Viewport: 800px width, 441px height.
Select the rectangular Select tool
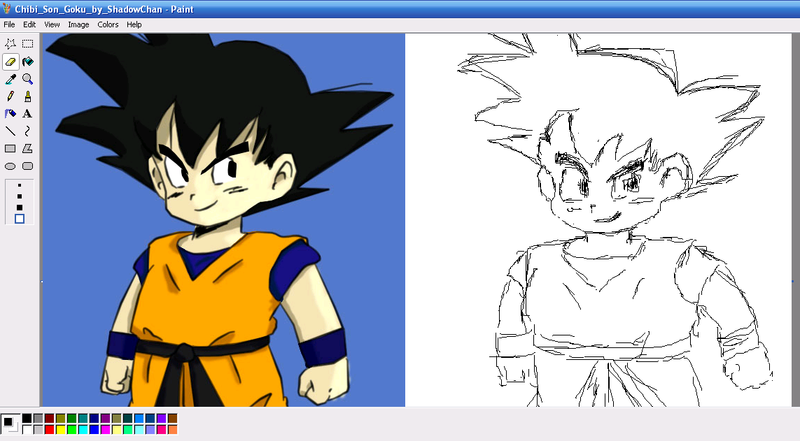click(28, 44)
